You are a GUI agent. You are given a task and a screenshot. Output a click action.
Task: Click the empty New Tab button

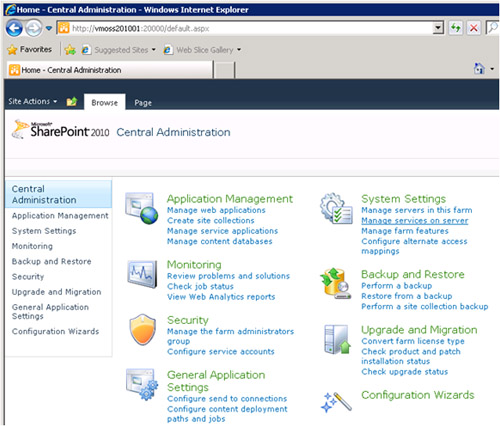[x=224, y=70]
